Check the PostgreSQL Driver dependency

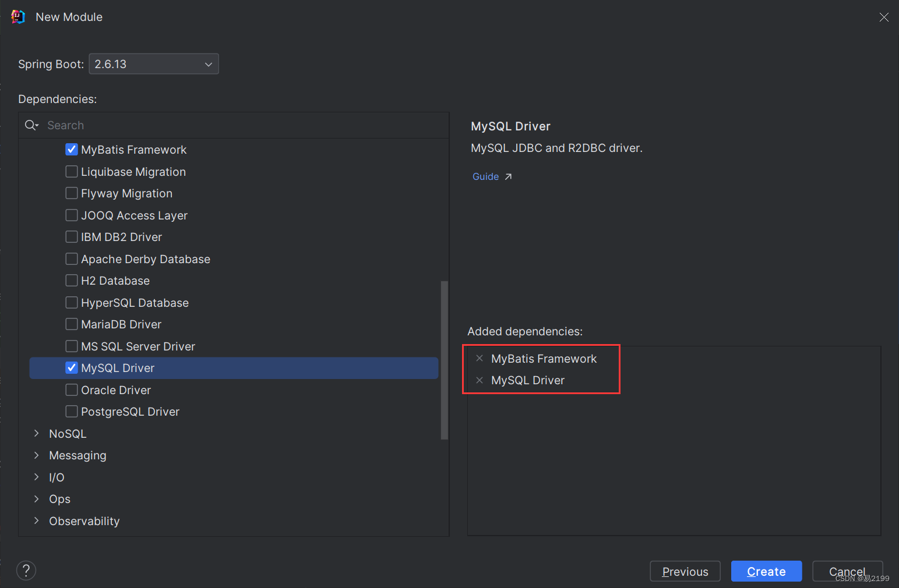pos(71,411)
